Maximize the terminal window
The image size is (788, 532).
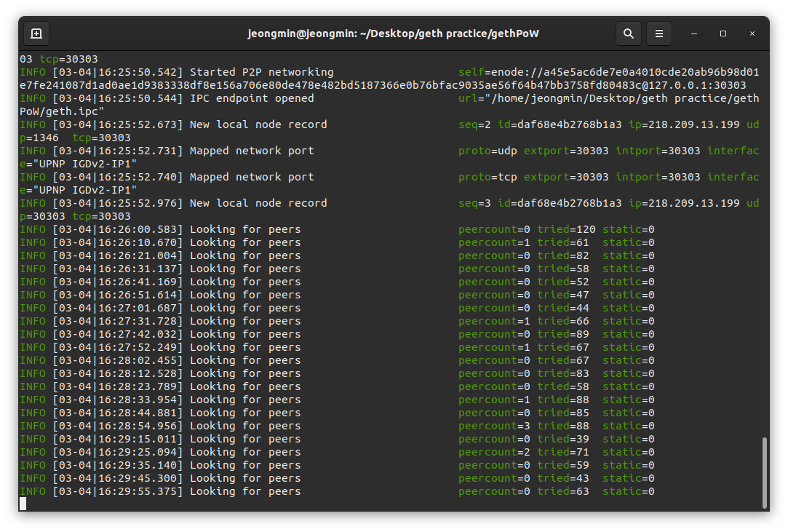click(x=723, y=33)
